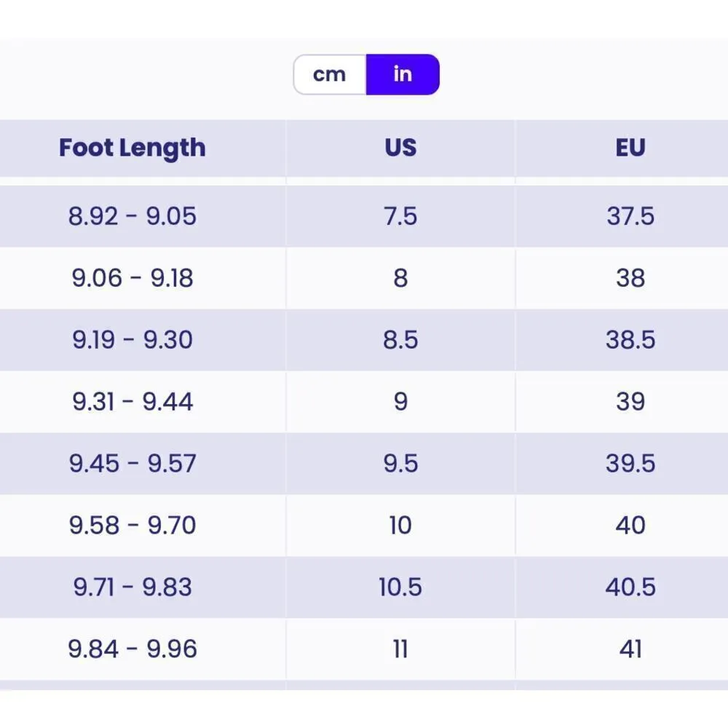Choose EU size 38
This screenshot has width=728, height=728.
tap(630, 278)
